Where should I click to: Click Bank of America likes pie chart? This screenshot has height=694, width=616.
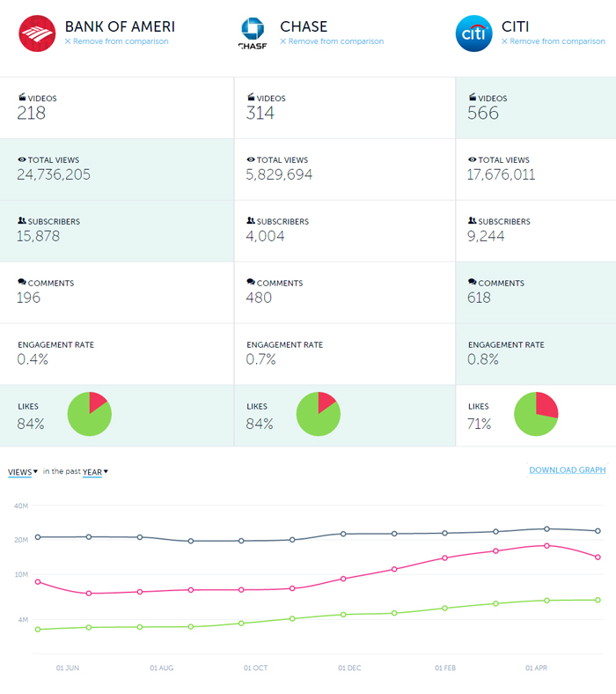(90, 414)
